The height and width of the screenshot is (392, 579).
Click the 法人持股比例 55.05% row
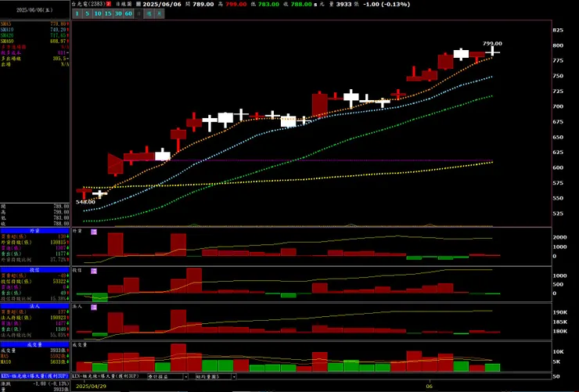point(34,335)
